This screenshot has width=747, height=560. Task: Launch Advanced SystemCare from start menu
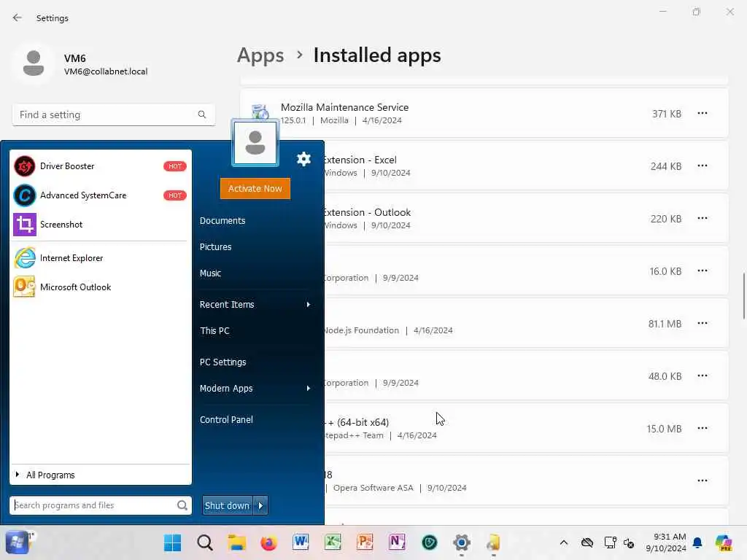pos(101,195)
